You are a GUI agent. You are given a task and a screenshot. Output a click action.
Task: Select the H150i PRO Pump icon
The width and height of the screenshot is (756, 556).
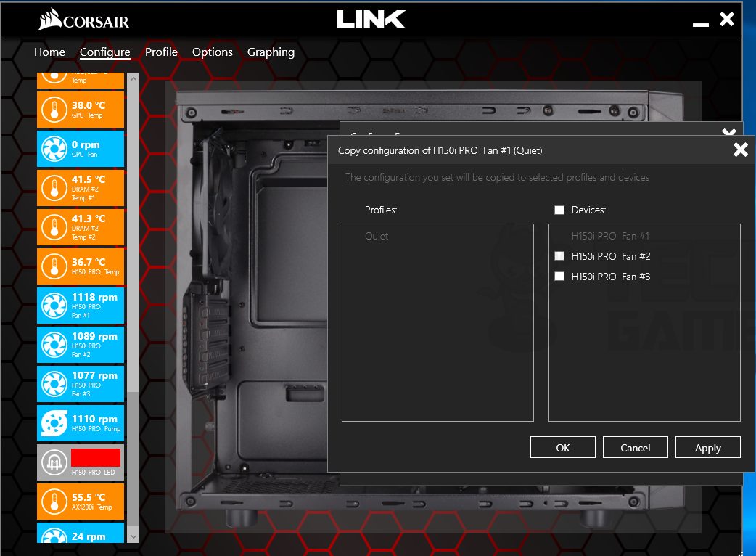(x=54, y=423)
